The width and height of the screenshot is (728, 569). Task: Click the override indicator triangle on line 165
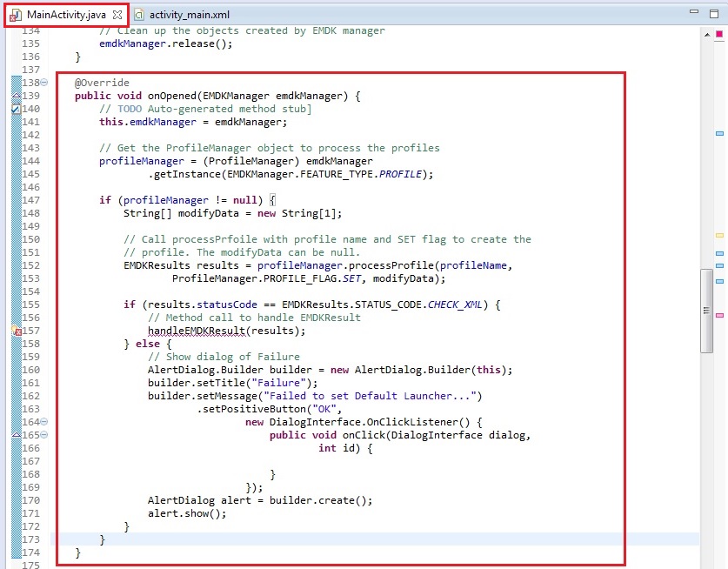point(17,434)
